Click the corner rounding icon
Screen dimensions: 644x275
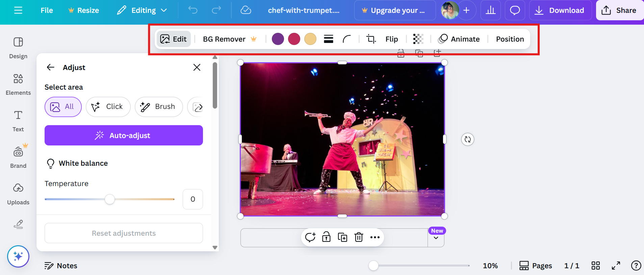tap(347, 39)
